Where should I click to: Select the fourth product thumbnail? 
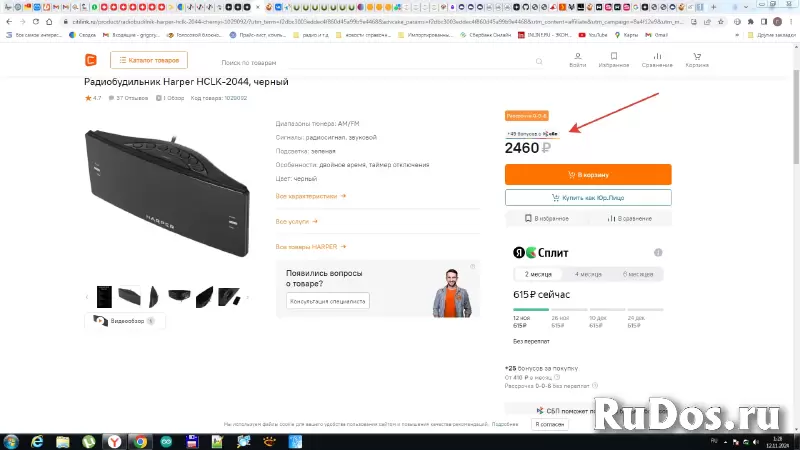click(x=179, y=295)
